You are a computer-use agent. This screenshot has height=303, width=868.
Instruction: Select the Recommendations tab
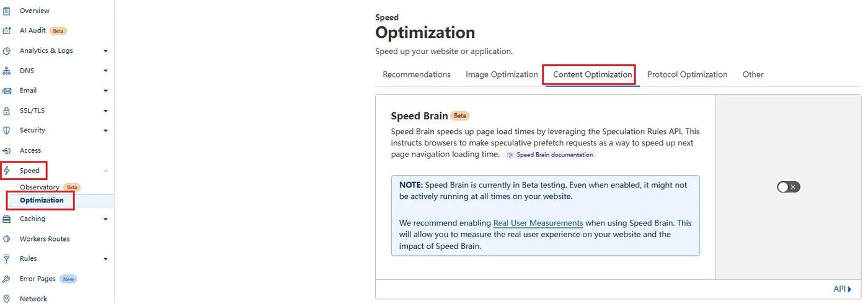[x=417, y=75]
